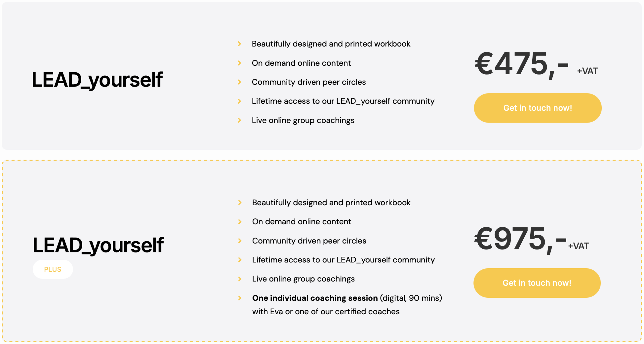644x344 pixels.
Task: Click the top LEAD_yourself plan title
Action: pyautogui.click(x=97, y=80)
